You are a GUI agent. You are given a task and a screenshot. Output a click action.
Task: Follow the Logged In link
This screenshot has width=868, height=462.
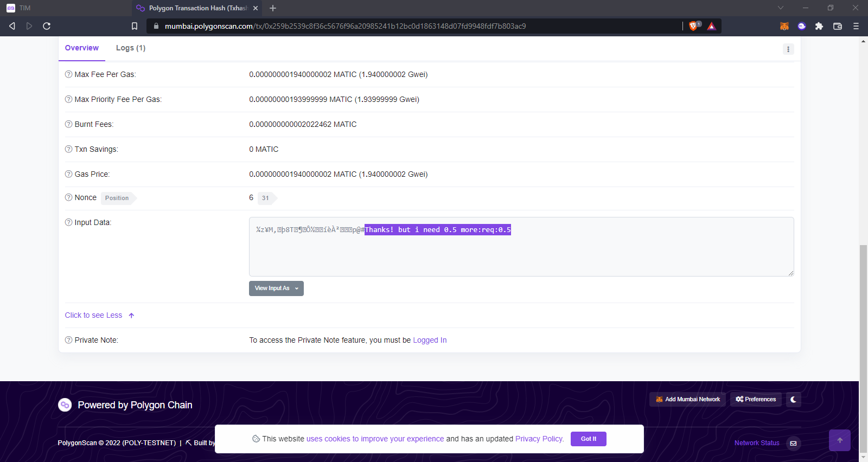coord(430,340)
